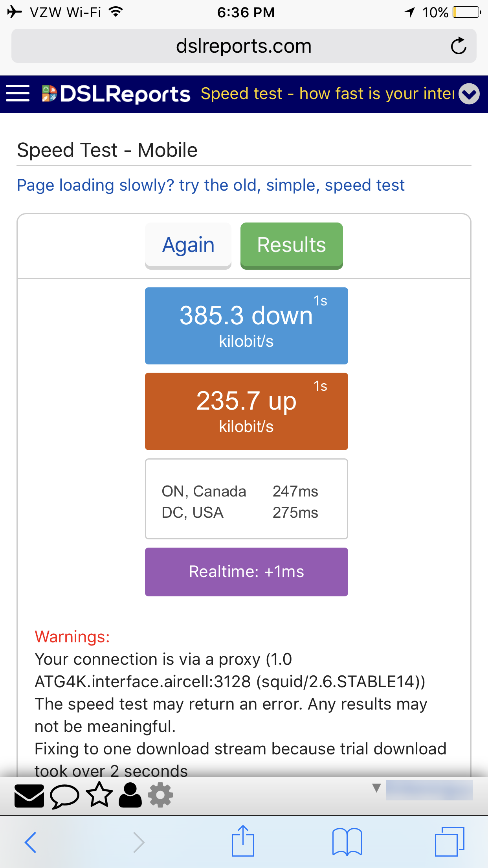The height and width of the screenshot is (868, 488).
Task: Open the gear settings icon
Action: [160, 795]
